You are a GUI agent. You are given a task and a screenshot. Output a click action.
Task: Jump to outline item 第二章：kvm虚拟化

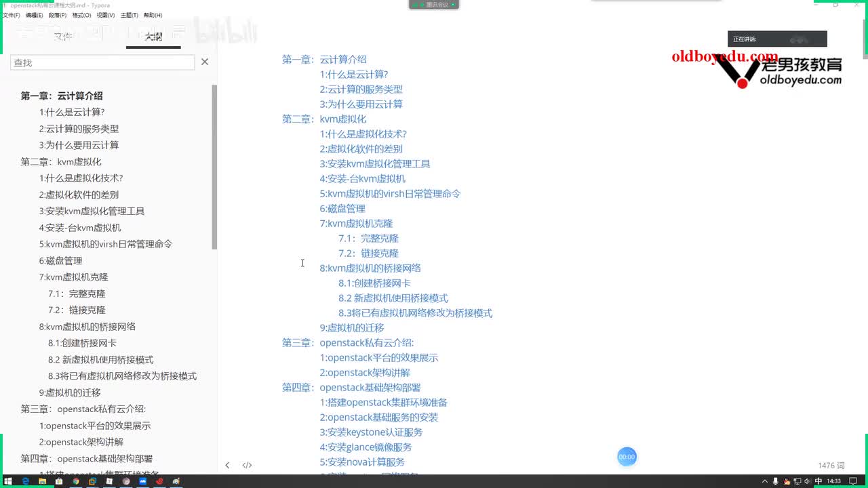point(61,161)
